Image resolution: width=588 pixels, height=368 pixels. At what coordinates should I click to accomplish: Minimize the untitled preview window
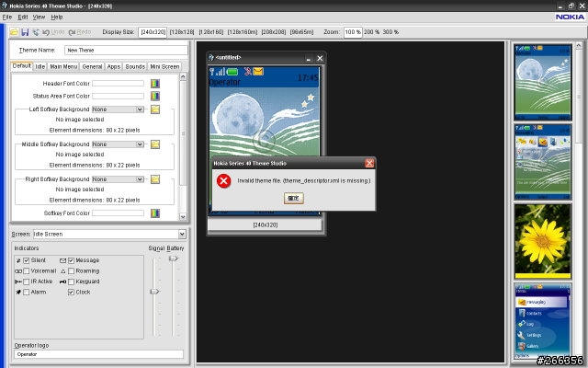309,58
